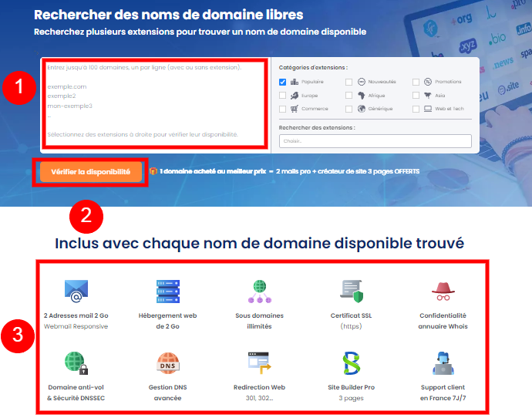Screen dimensions: 532x418
Task: Tick the Promotions category checkbox
Action: pos(416,82)
